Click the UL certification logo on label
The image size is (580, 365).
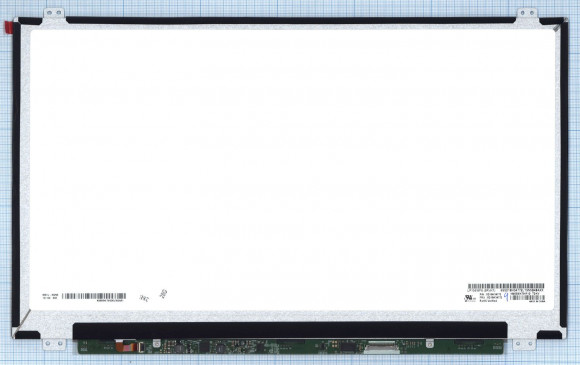(468, 298)
